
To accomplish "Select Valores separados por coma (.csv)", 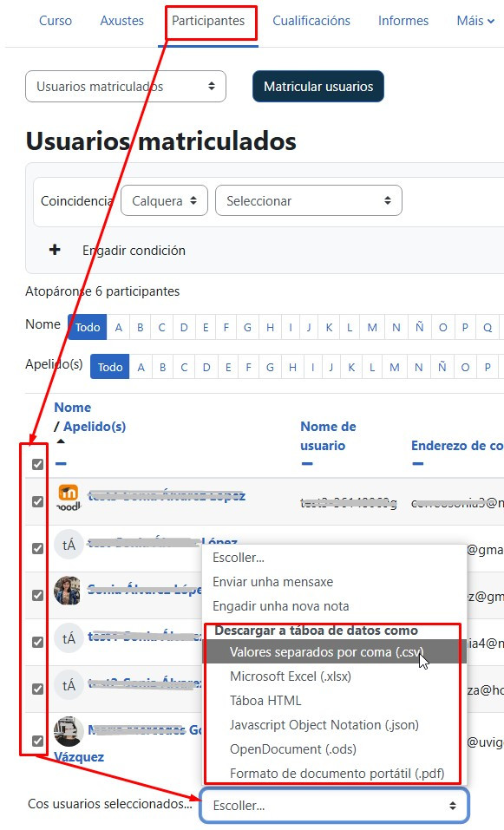I will 335,652.
